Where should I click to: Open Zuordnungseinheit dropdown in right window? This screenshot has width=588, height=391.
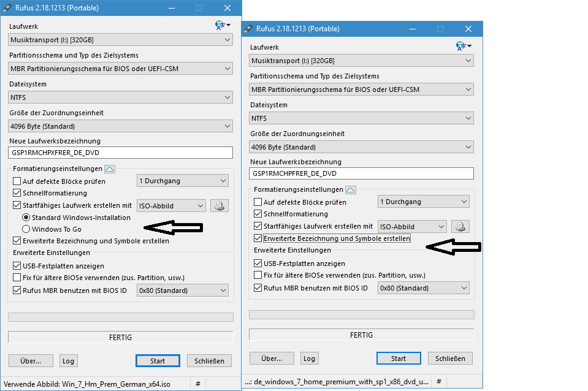tap(361, 147)
